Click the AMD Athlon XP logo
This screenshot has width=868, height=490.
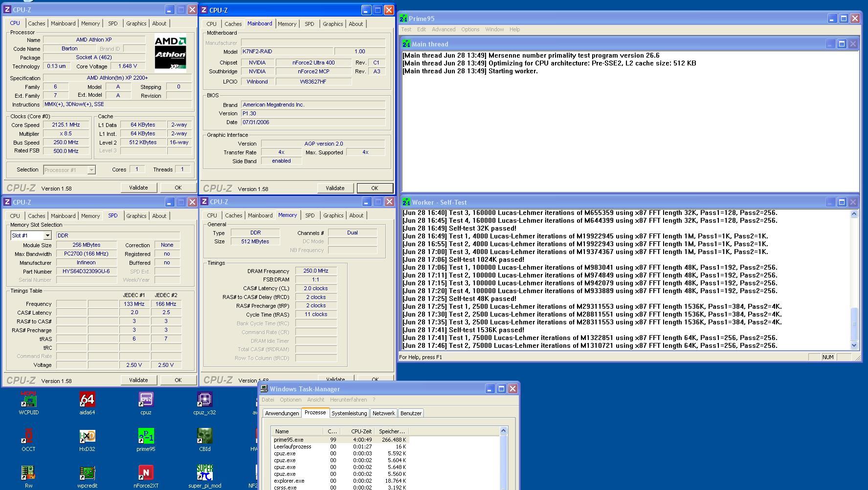(x=170, y=53)
